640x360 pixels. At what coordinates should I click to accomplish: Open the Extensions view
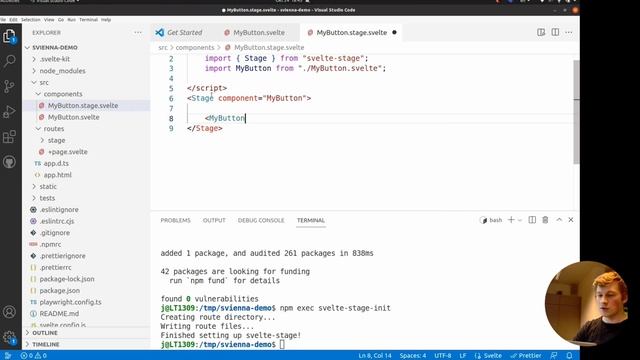click(9, 137)
